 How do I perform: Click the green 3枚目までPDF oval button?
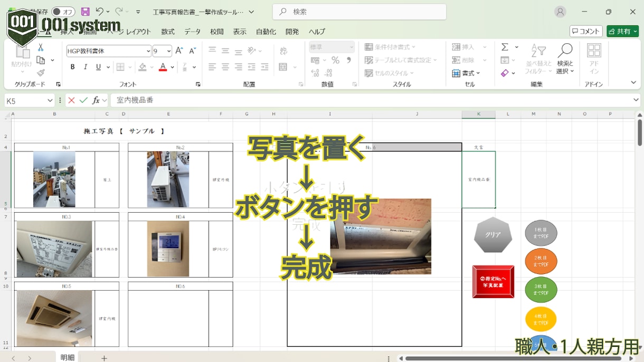(541, 290)
